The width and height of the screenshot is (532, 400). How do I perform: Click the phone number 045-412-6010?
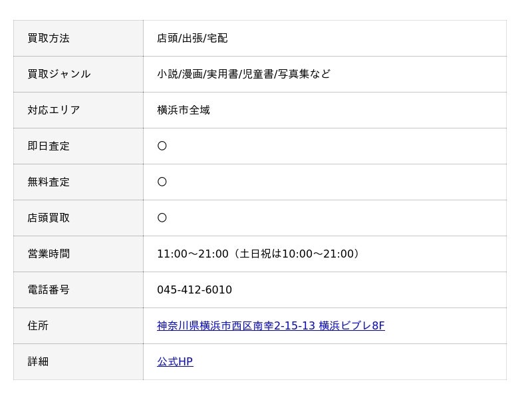click(194, 290)
